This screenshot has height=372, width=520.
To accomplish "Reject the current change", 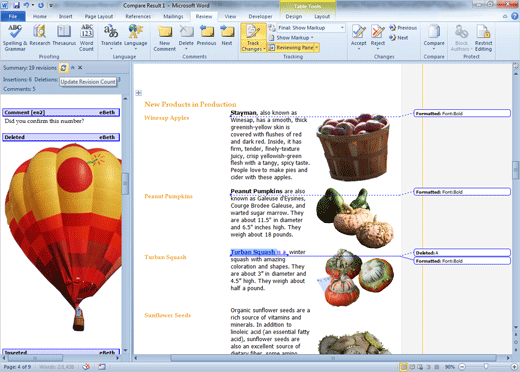I will coord(378,37).
